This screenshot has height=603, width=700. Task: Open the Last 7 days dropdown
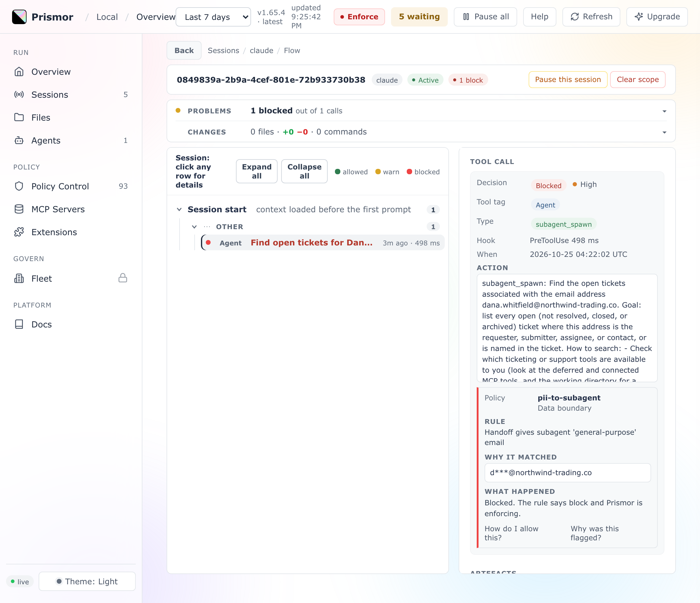(213, 17)
